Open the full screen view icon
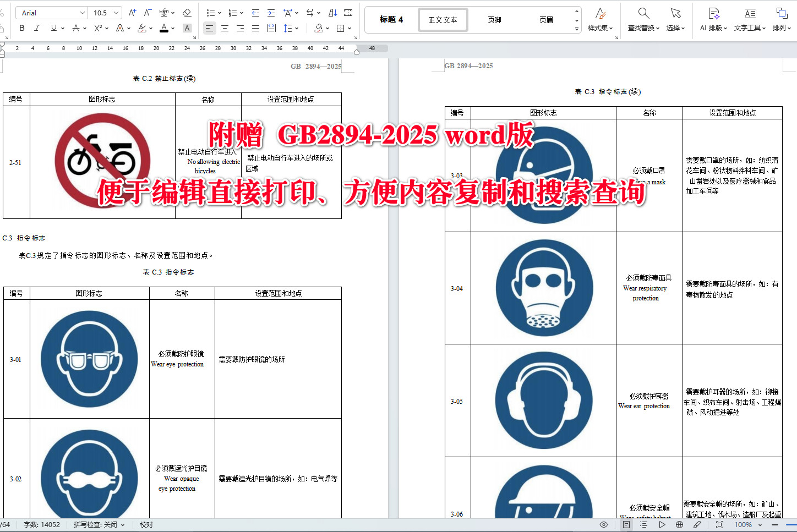Viewport: 797px width, 532px height. 719,524
